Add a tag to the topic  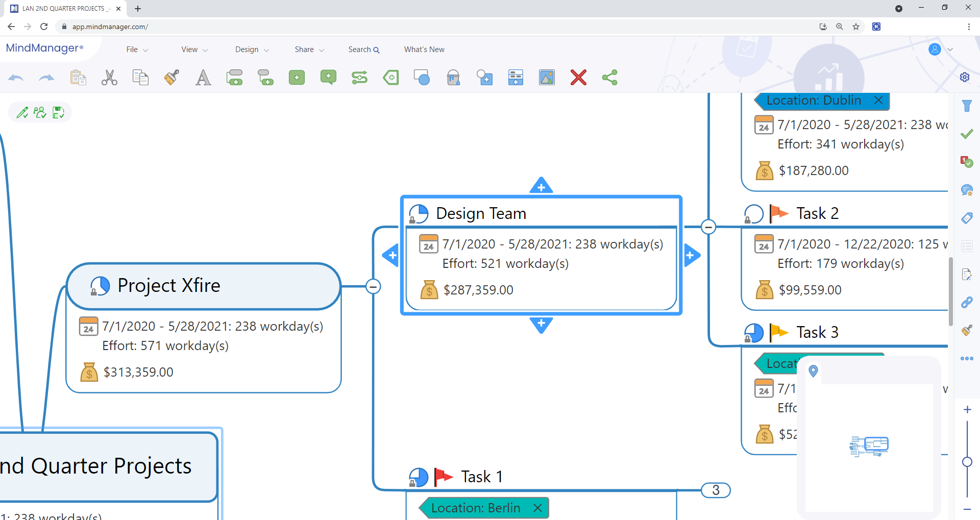[391, 78]
